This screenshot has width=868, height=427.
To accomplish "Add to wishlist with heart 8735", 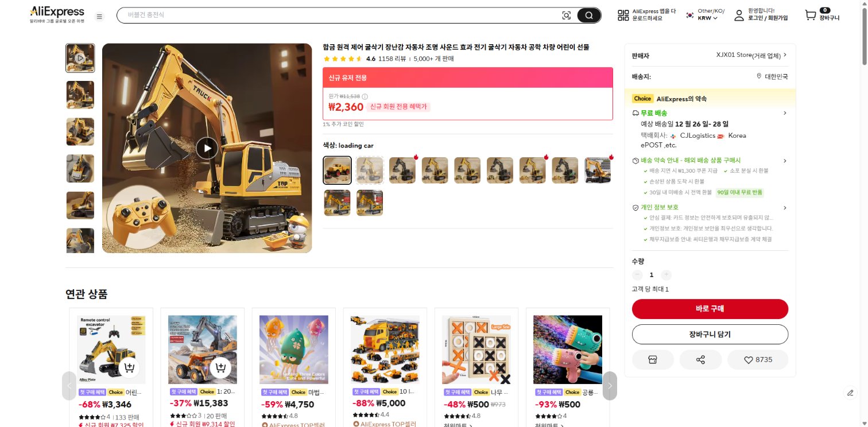I will point(758,360).
